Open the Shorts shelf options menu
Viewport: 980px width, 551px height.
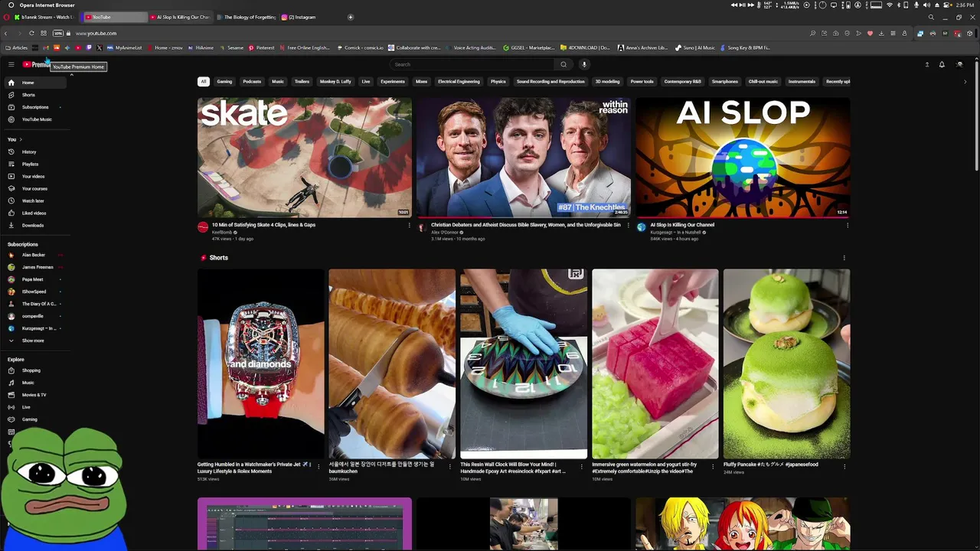pyautogui.click(x=844, y=258)
